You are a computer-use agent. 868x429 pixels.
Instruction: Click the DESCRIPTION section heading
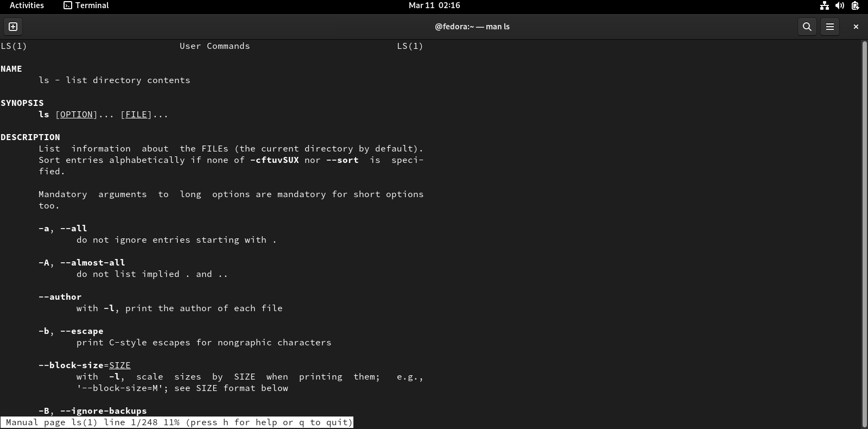pyautogui.click(x=30, y=137)
